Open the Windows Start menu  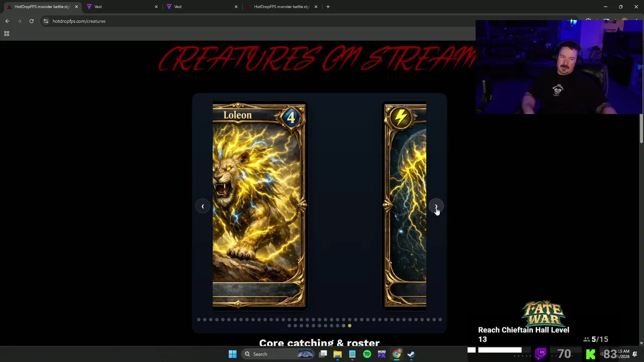click(232, 354)
